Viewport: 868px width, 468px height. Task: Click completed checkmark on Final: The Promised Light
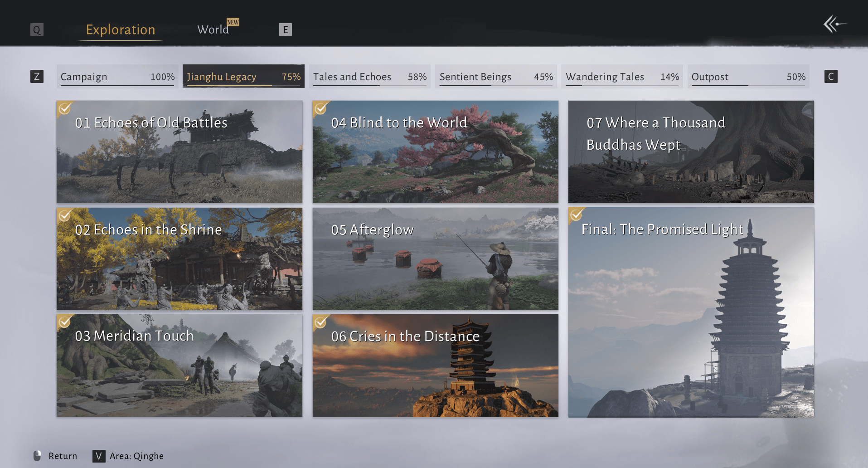pos(577,215)
